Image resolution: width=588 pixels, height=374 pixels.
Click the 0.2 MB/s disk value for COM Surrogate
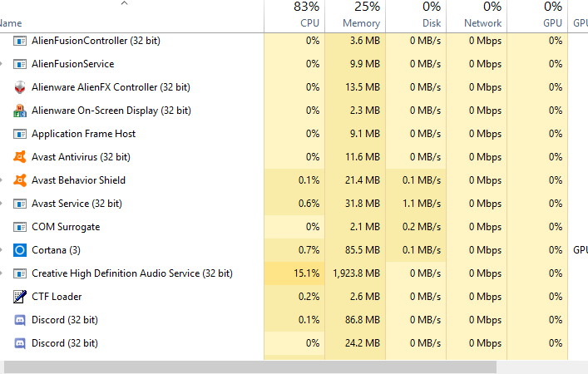(422, 227)
